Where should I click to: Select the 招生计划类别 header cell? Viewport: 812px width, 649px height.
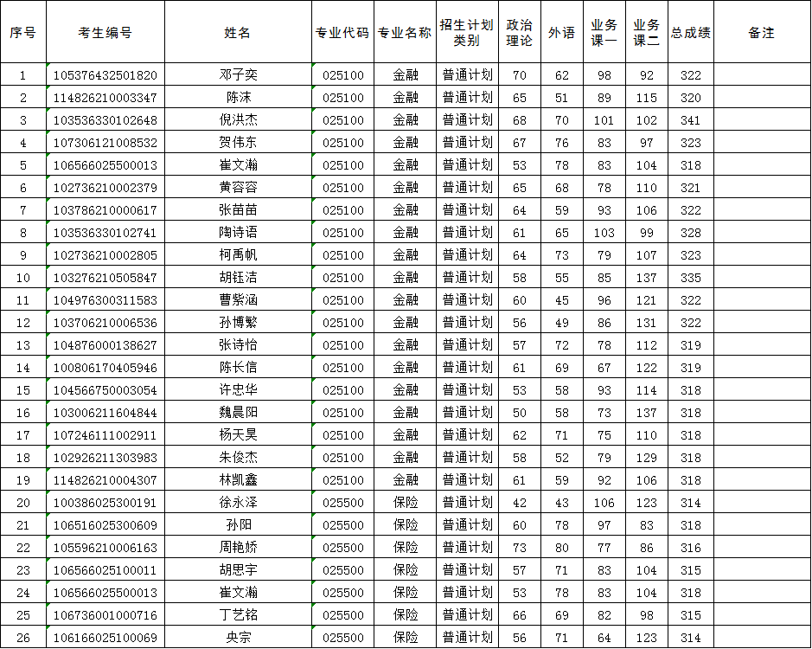[x=466, y=31]
